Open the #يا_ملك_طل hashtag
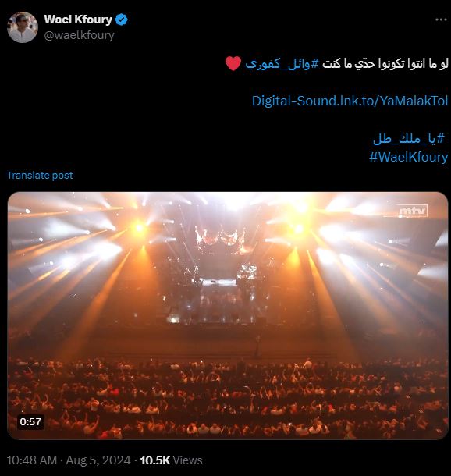This screenshot has width=451, height=476. [409, 139]
